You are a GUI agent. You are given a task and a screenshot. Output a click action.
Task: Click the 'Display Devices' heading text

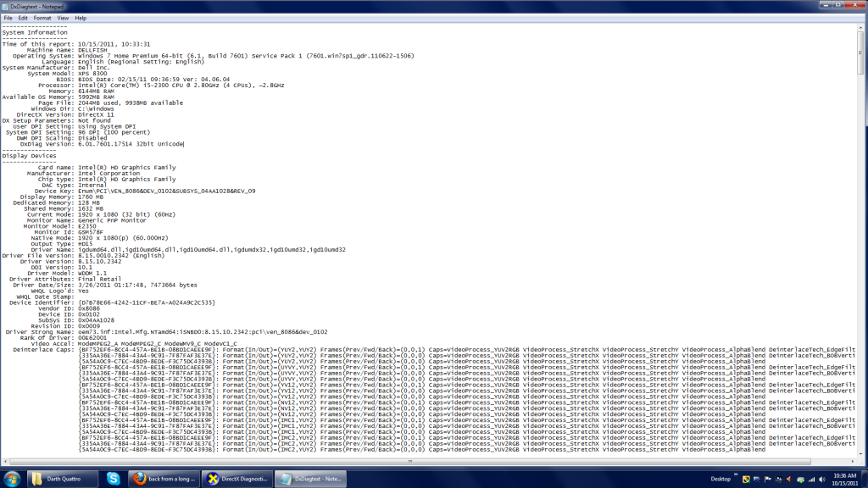point(29,156)
